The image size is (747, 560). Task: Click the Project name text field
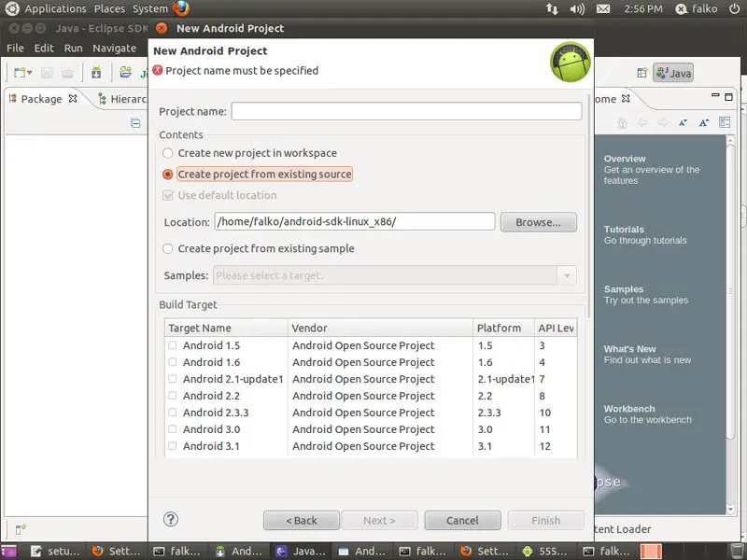(406, 111)
